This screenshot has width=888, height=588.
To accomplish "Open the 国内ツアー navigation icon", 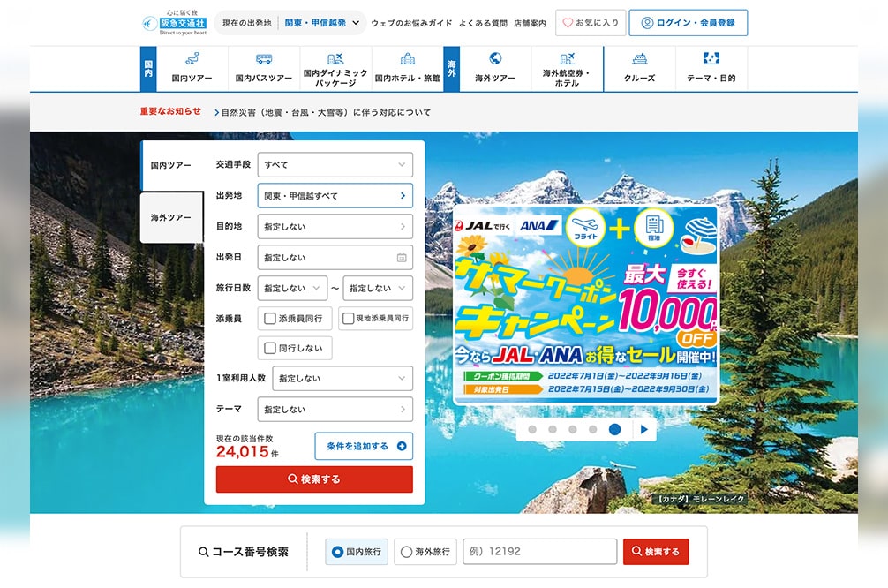I will pos(192,60).
